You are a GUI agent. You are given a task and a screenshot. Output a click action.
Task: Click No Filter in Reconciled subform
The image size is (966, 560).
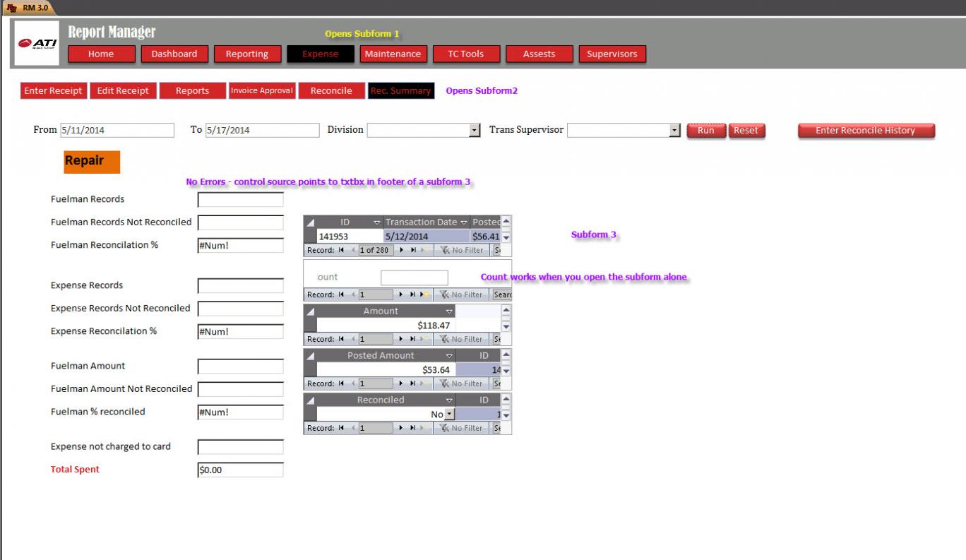460,428
